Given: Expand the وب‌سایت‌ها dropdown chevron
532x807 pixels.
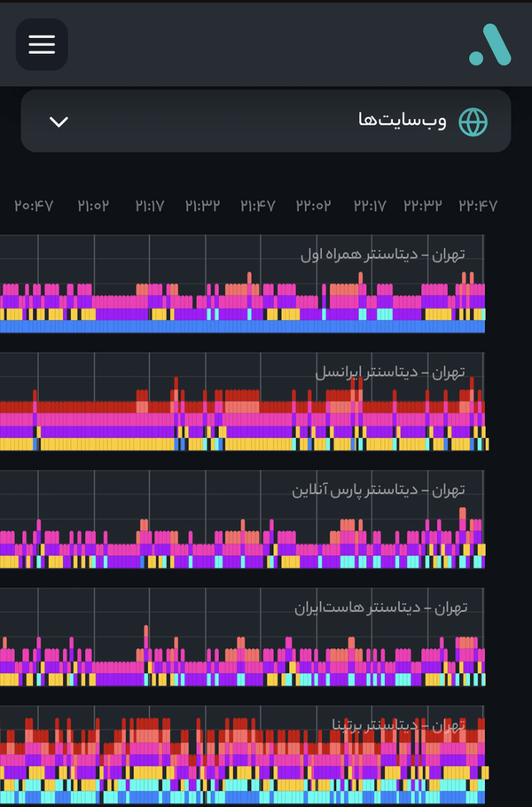Looking at the screenshot, I should 59,122.
